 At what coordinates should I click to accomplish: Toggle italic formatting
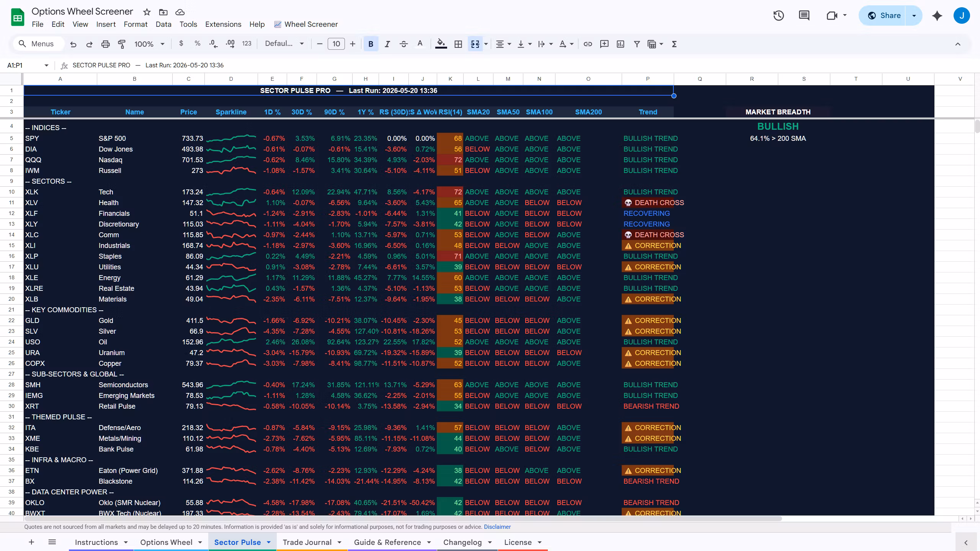click(x=387, y=44)
